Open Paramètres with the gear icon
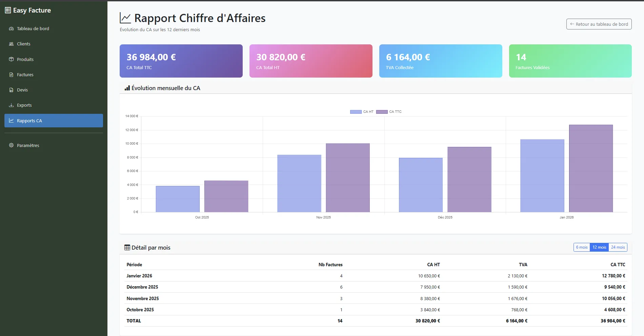 point(11,145)
